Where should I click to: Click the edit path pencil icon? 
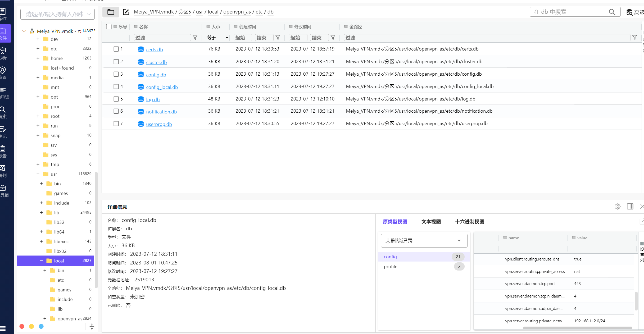click(x=126, y=12)
